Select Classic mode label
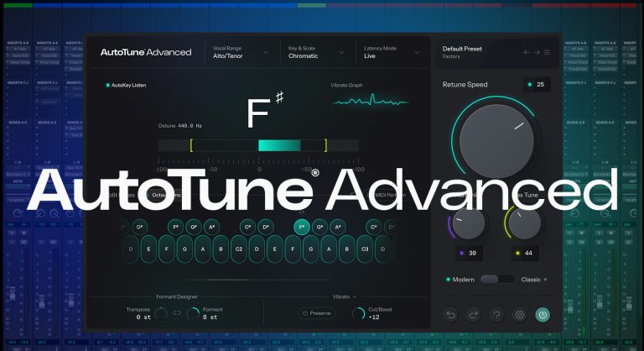This screenshot has width=644, height=351. (x=531, y=280)
